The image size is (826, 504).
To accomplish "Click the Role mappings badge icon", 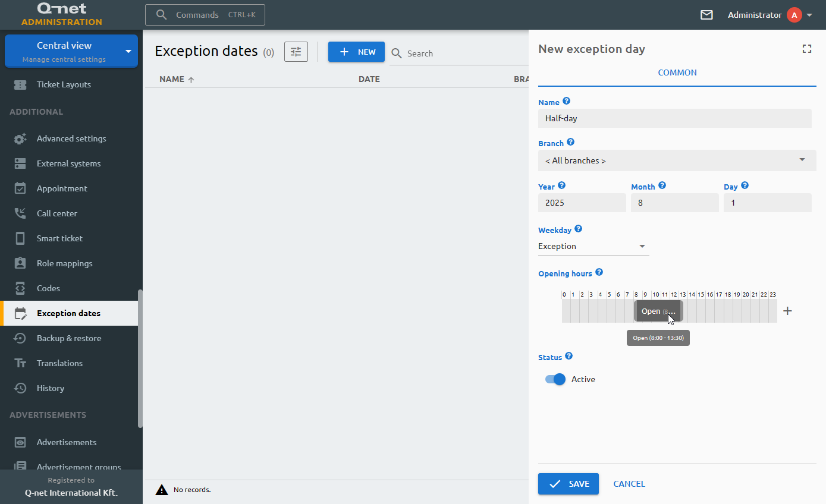I will point(20,263).
